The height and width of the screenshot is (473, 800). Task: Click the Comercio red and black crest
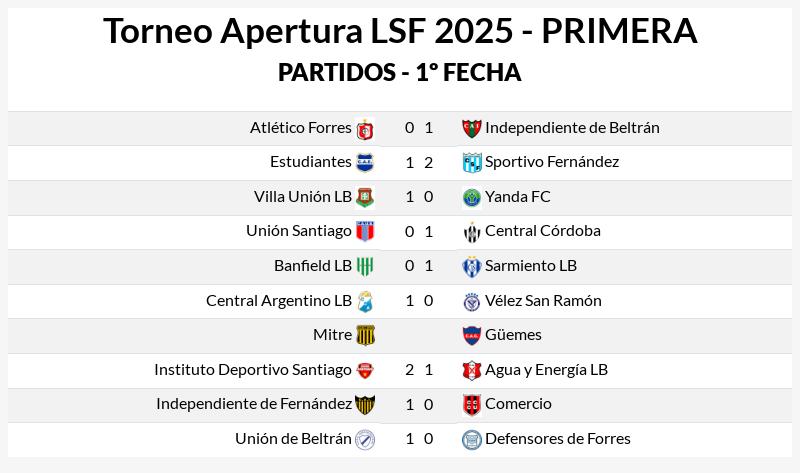tap(471, 405)
